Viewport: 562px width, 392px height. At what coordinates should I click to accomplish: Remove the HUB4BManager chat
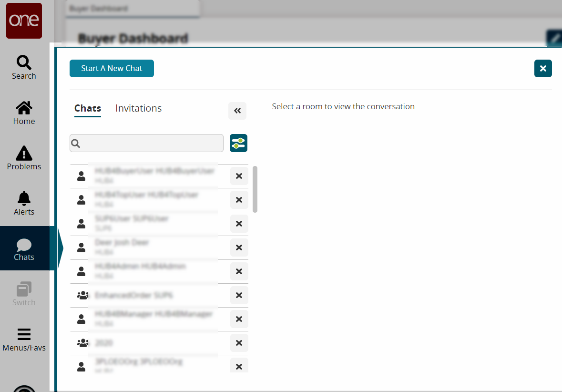[x=239, y=319]
